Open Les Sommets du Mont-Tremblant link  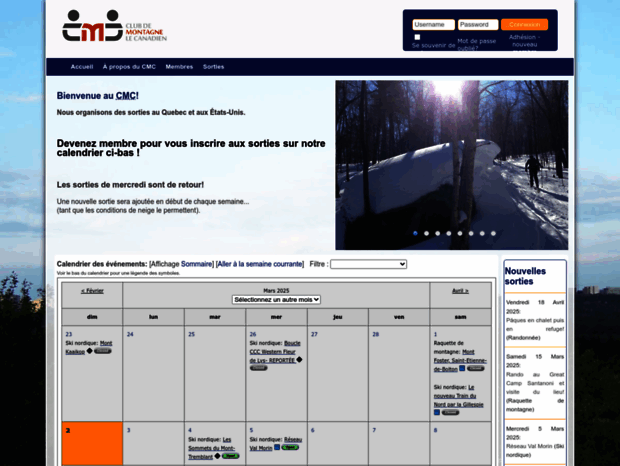[x=211, y=448]
